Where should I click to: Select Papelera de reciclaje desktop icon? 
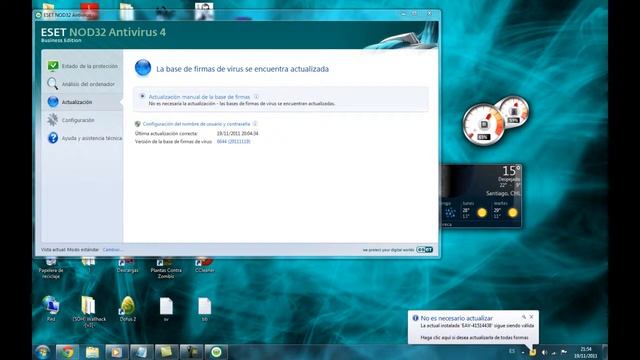[x=51, y=267]
